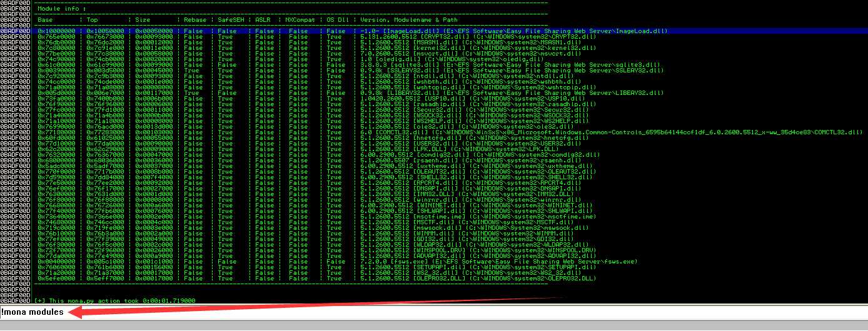Click the 'Rebase' column header text
The height and width of the screenshot is (331, 868).
[x=194, y=20]
